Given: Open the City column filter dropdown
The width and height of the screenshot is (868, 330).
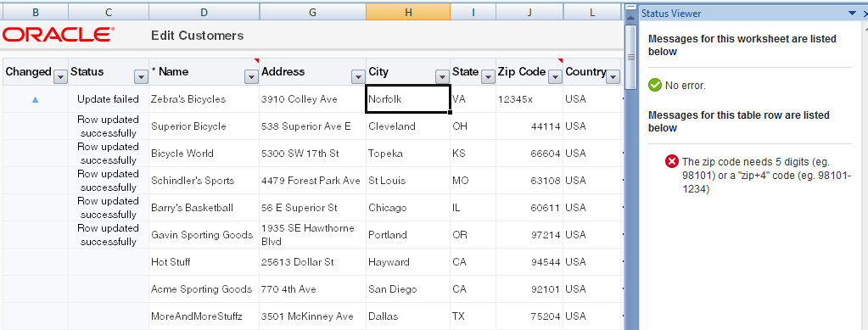Looking at the screenshot, I should (442, 77).
